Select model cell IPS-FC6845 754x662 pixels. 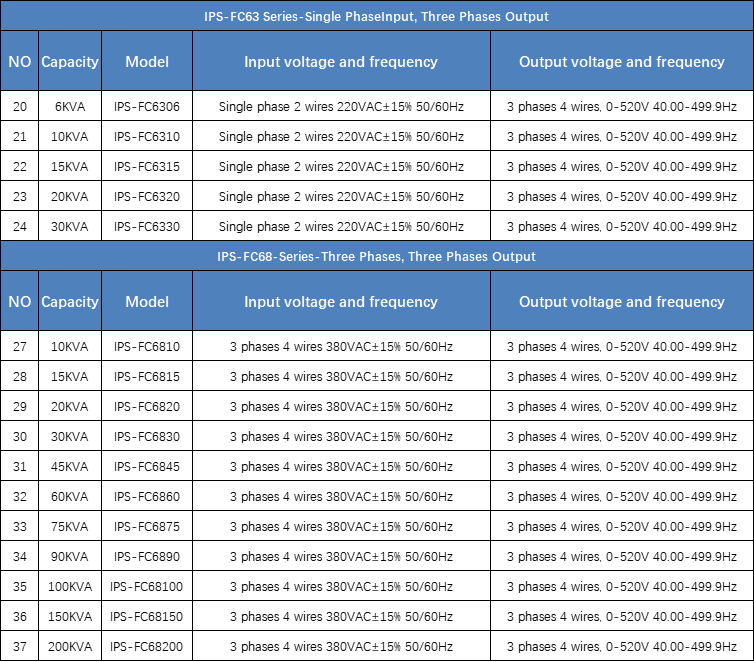coord(147,466)
